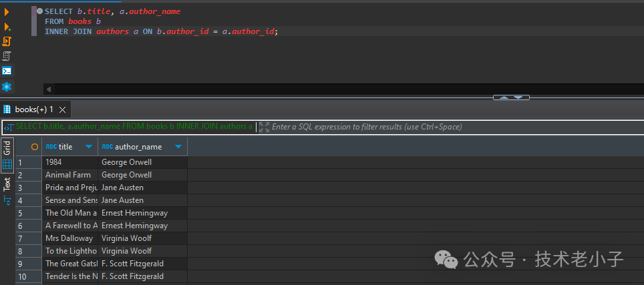
Task: Click the expand filter panel icon
Action: coord(264,127)
